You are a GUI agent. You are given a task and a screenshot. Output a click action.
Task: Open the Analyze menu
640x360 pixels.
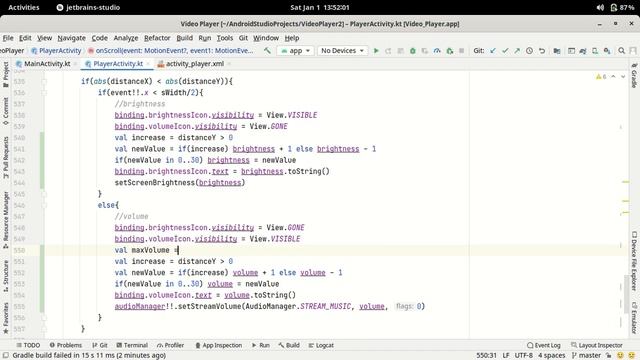pos(126,38)
